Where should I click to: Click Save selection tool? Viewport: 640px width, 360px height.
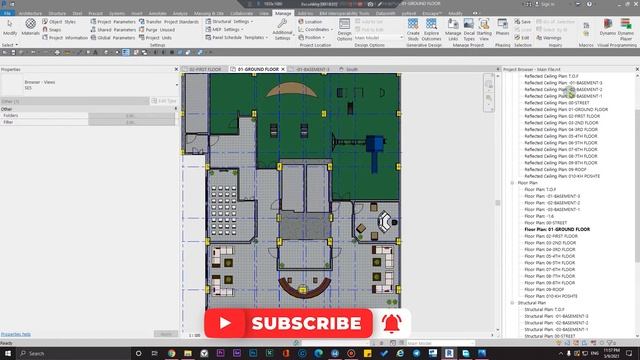pos(522,22)
